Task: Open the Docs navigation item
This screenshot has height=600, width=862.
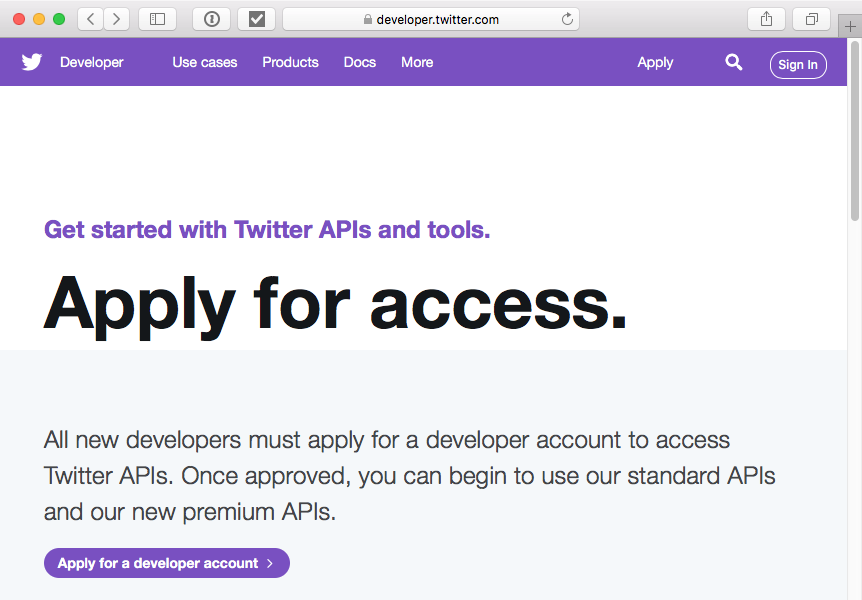Action: [360, 62]
